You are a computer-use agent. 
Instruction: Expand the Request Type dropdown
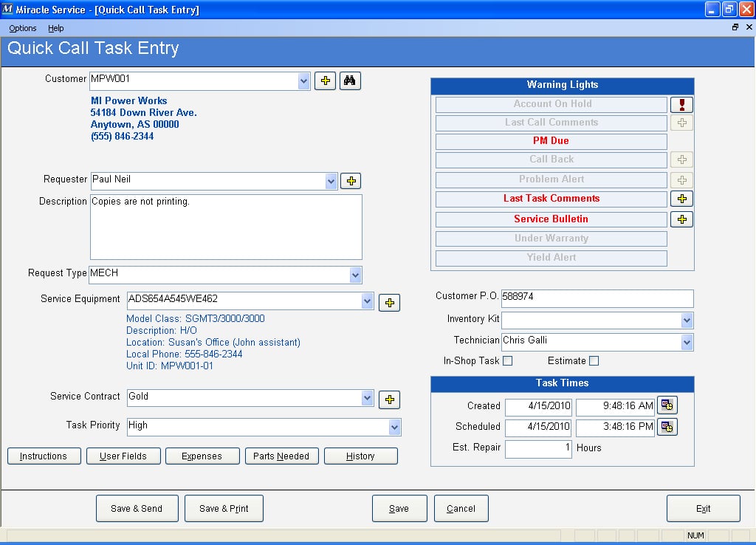click(355, 275)
